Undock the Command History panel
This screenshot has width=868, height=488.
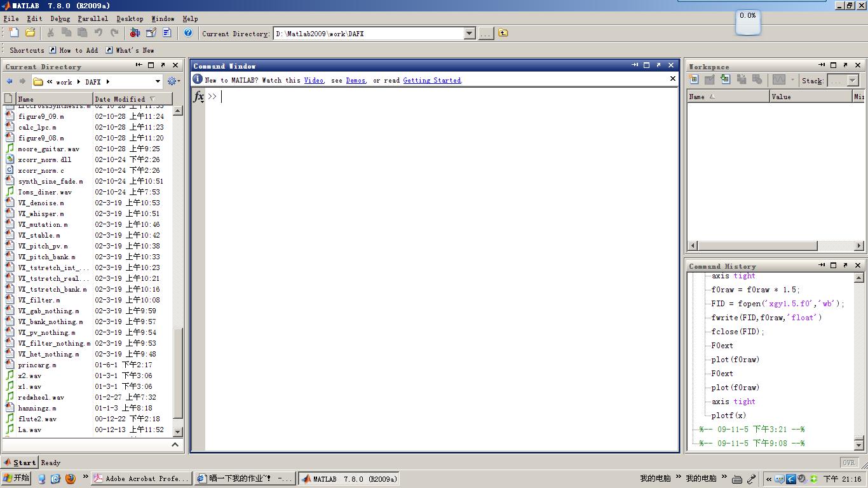pyautogui.click(x=846, y=265)
